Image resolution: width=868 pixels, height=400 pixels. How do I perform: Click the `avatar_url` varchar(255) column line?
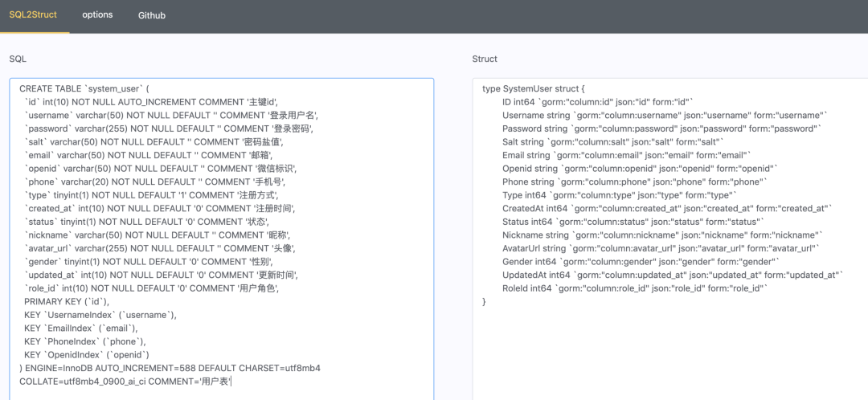pos(160,248)
